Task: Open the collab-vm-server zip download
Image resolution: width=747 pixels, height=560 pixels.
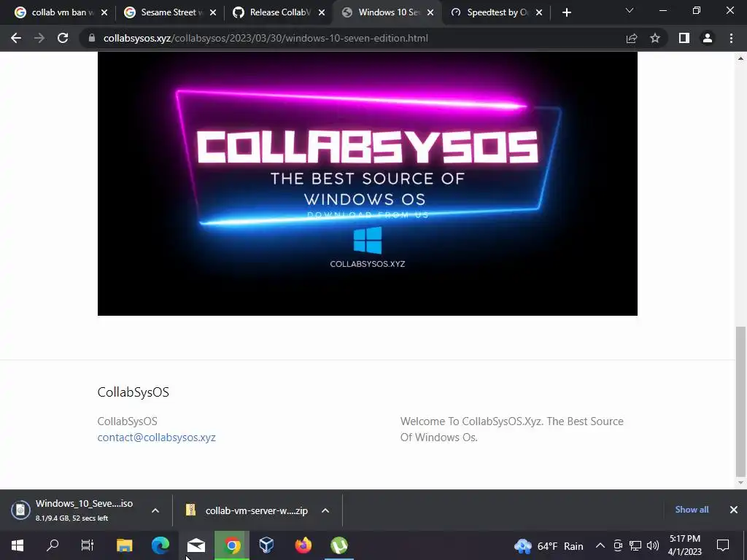Action: [247, 510]
